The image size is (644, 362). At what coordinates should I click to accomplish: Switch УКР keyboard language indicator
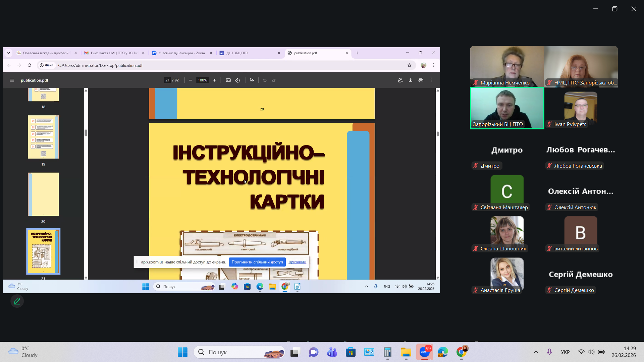point(565,352)
